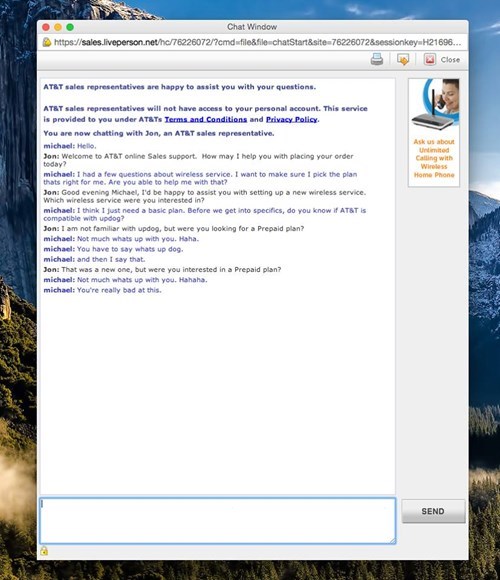The image size is (500, 580).
Task: Click message 'Not much whats up with you. Hahaha.'
Action: (x=125, y=280)
